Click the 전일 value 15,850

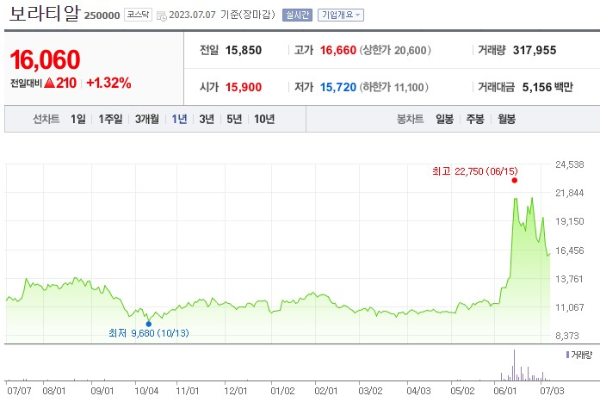click(x=243, y=50)
